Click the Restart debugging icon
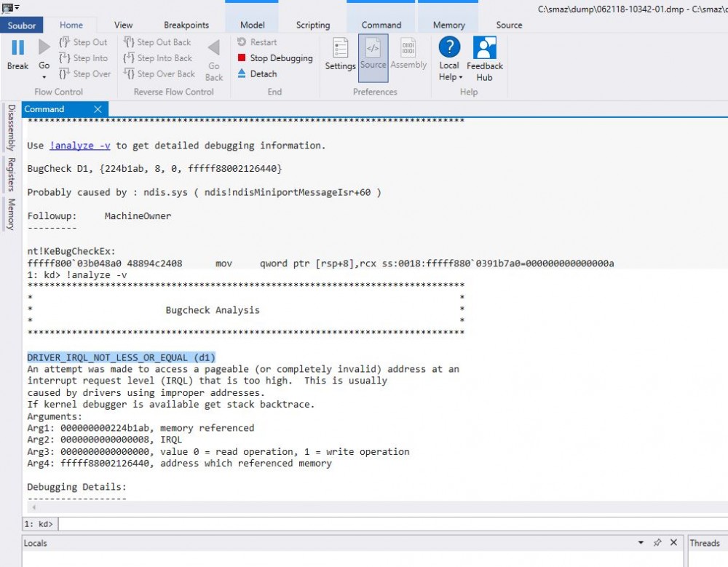The height and width of the screenshot is (567, 728). tap(242, 42)
